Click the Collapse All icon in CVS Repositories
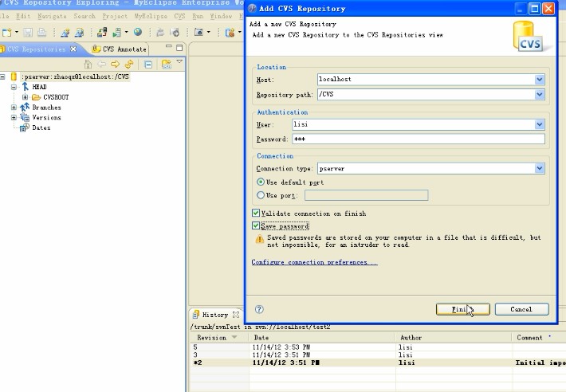Viewport: 566px width, 392px height. coord(148,65)
